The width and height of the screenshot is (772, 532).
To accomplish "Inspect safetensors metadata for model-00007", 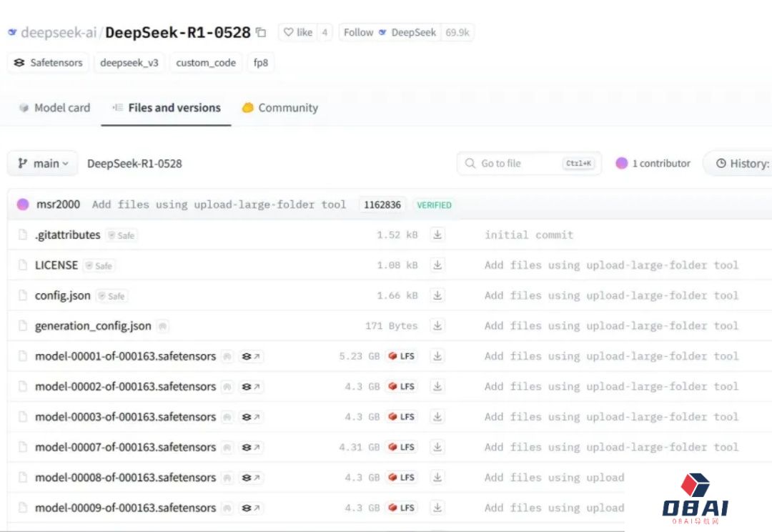I will (x=251, y=448).
